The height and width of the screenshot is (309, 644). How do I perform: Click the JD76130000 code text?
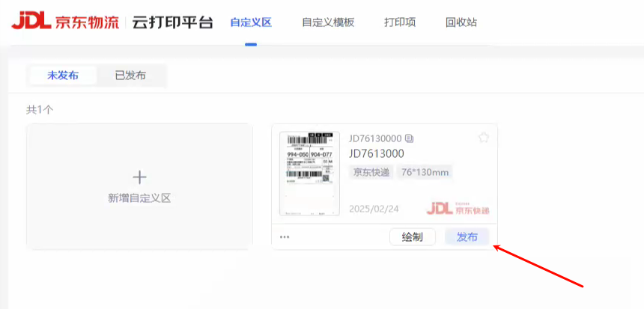[x=375, y=138]
